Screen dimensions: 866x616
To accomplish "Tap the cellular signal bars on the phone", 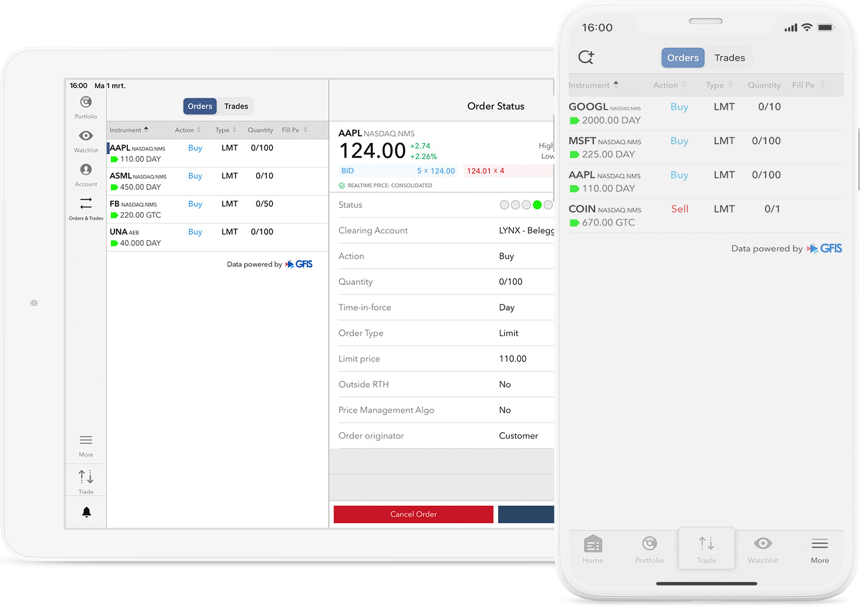I will point(791,28).
